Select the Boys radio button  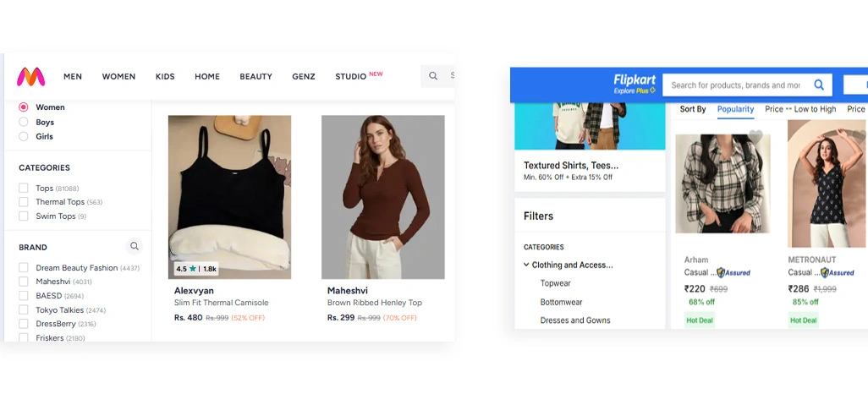[x=24, y=122]
